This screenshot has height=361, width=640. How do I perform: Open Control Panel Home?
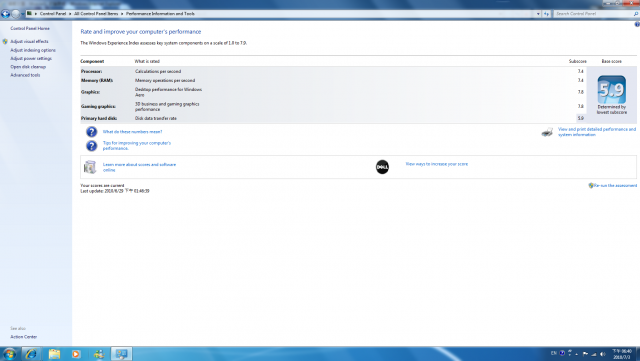(30, 28)
